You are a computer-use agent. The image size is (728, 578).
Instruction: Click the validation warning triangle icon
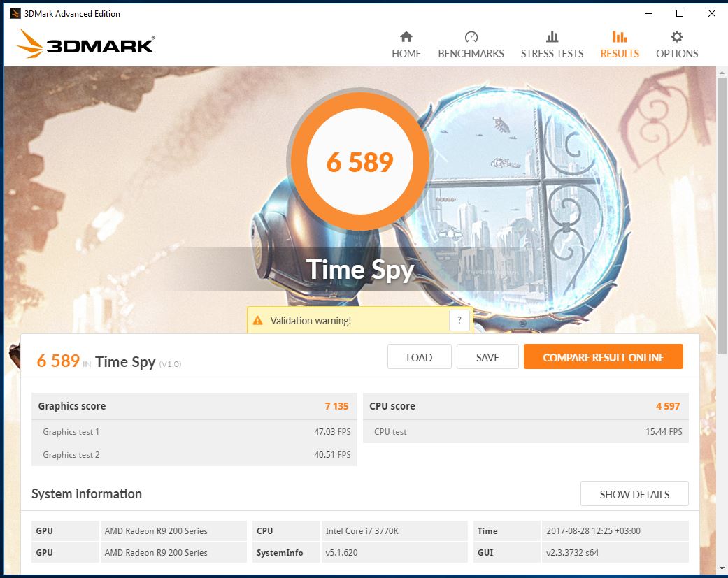(257, 321)
